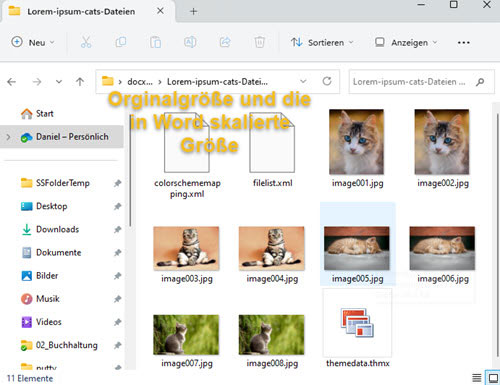
Task: Click the Rename toolbar icon
Action: [x=190, y=42]
